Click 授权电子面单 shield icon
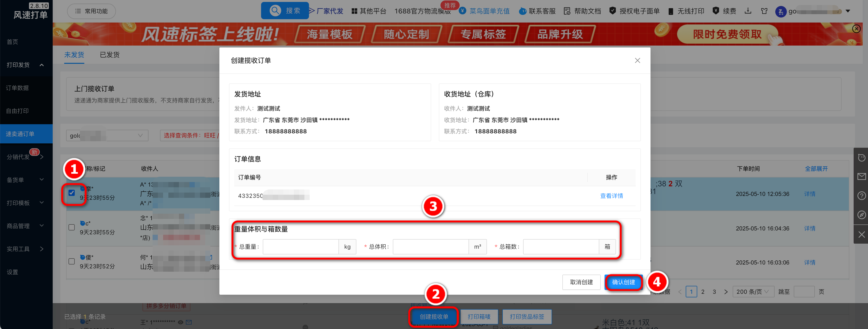 click(613, 11)
